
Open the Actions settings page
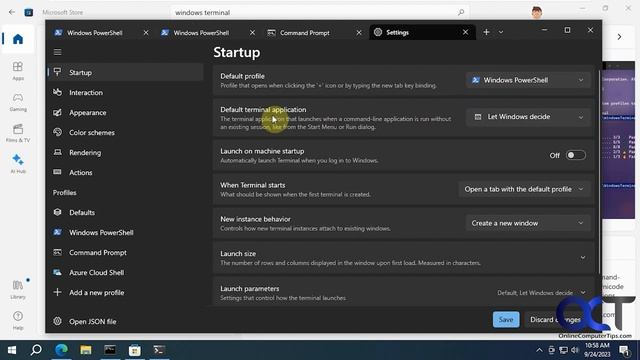click(126, 173)
